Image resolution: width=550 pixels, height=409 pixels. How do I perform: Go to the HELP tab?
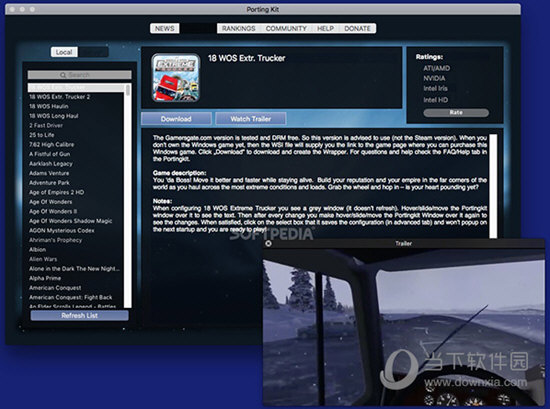pos(325,28)
